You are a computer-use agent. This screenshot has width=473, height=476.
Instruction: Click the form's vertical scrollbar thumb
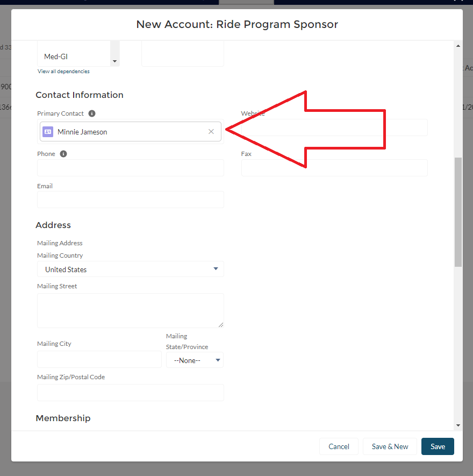pos(458,212)
